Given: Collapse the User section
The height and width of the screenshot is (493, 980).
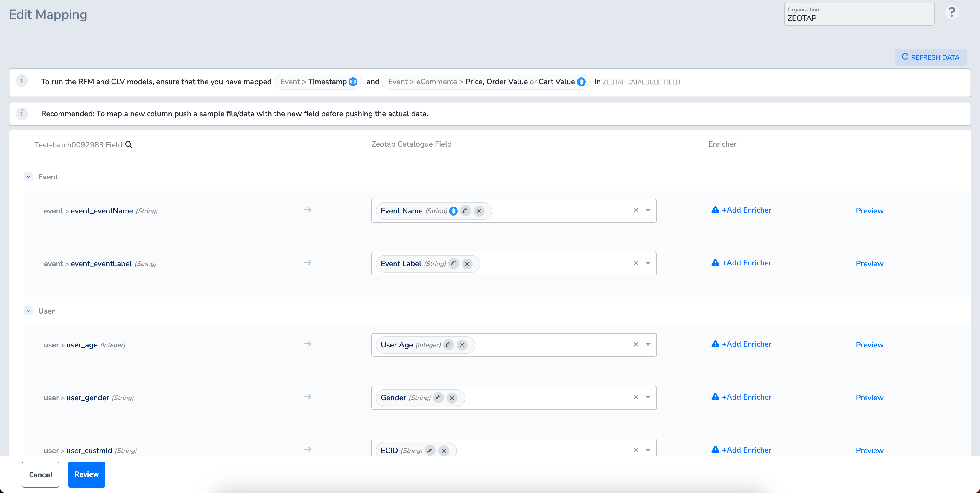Looking at the screenshot, I should coord(28,311).
